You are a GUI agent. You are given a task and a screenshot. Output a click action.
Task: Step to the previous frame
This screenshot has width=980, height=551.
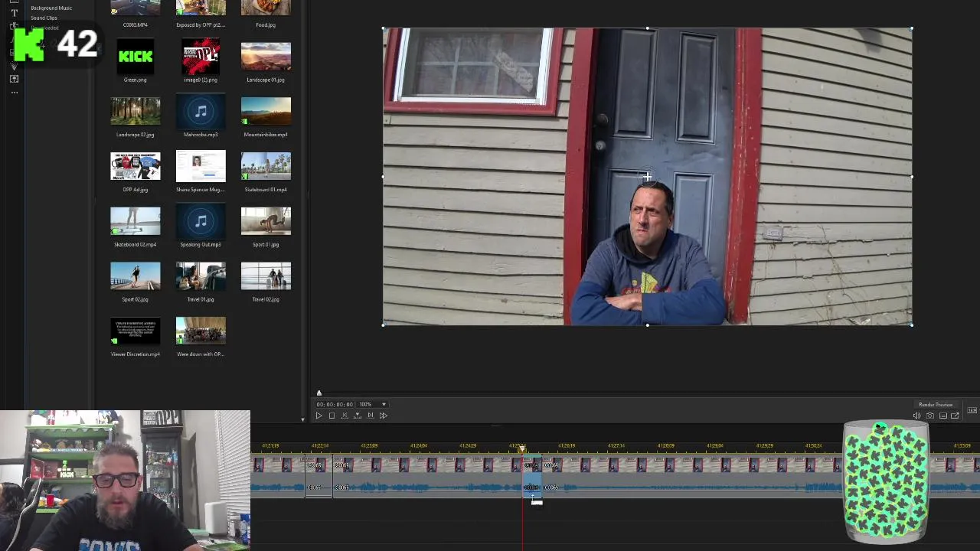pyautogui.click(x=345, y=416)
